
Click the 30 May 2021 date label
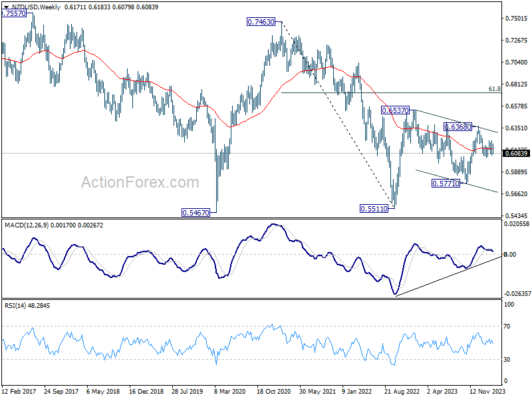(x=317, y=392)
